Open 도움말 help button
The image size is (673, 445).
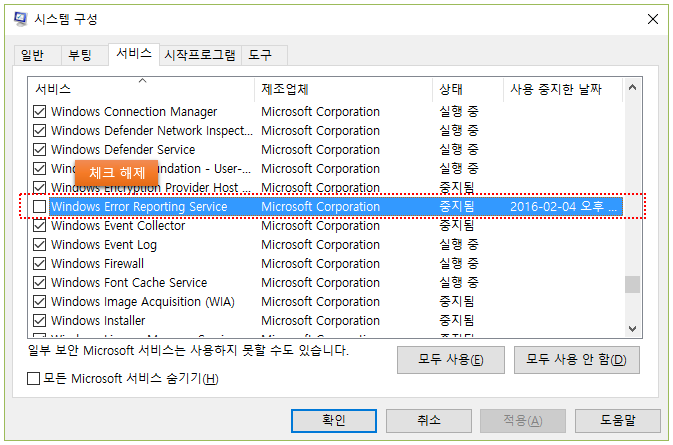tap(618, 421)
